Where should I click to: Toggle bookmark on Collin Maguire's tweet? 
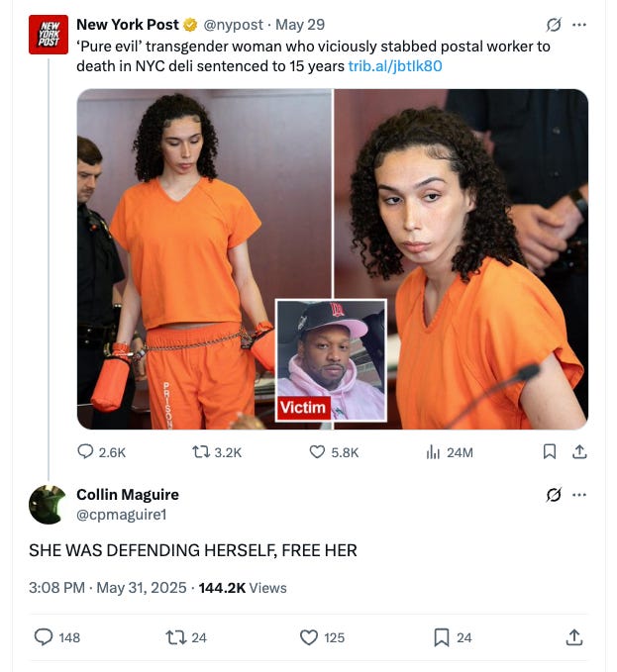pyautogui.click(x=453, y=637)
